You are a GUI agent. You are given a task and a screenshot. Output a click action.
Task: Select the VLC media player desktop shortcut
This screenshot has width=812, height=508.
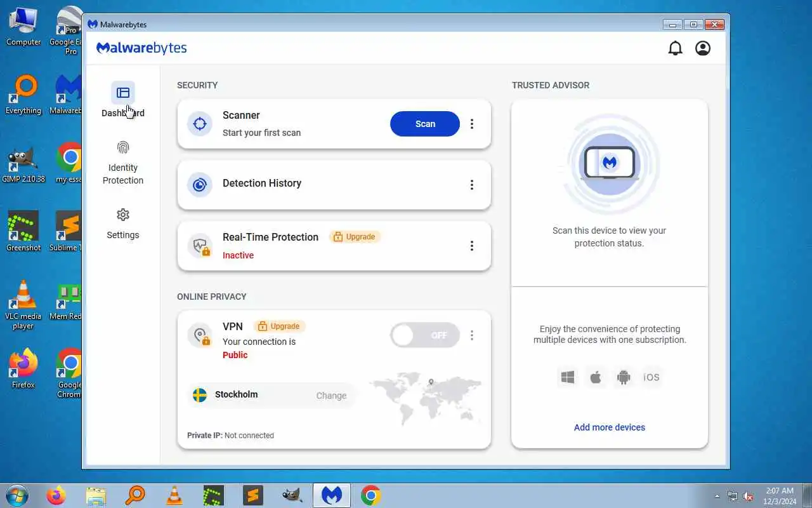23,305
